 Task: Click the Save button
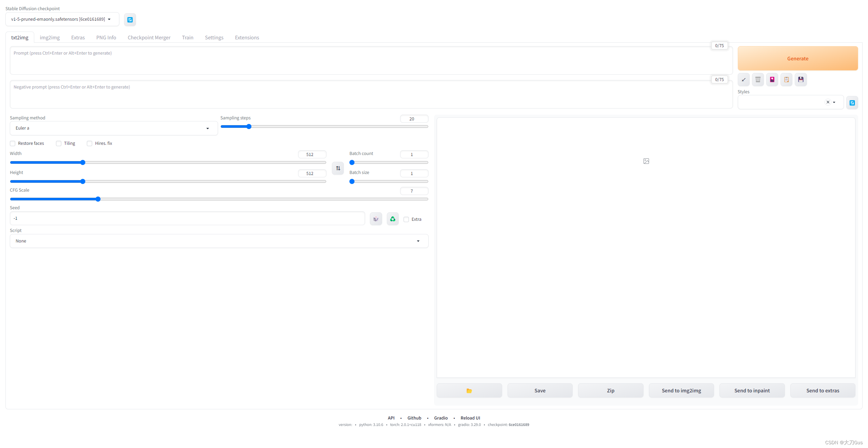[x=540, y=390]
